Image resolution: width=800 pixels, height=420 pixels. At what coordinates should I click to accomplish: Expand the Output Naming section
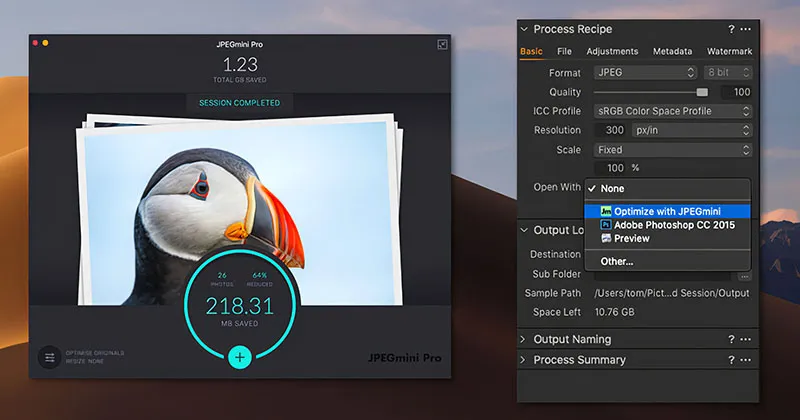pyautogui.click(x=524, y=340)
